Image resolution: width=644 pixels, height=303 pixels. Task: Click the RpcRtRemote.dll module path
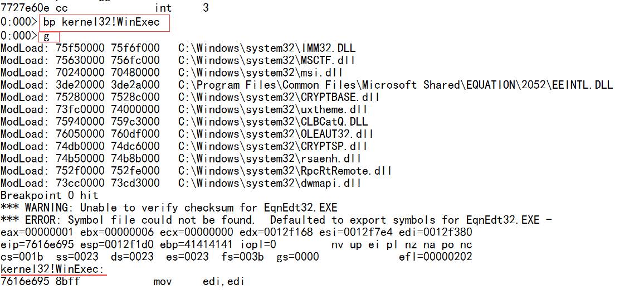pos(285,171)
